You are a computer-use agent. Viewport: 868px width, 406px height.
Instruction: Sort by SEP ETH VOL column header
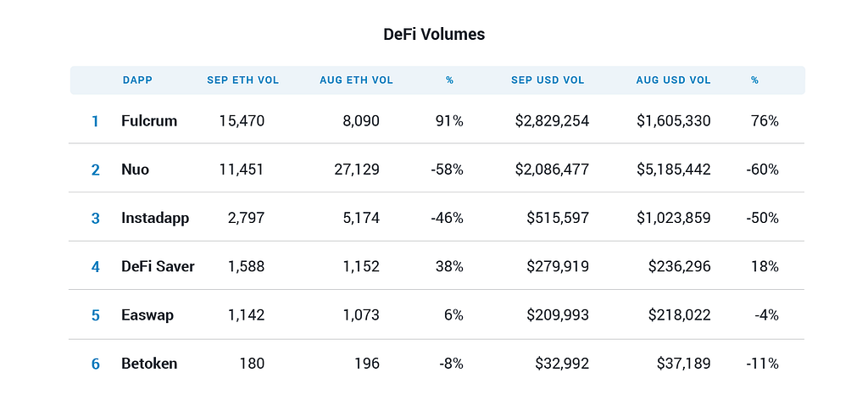pyautogui.click(x=242, y=81)
